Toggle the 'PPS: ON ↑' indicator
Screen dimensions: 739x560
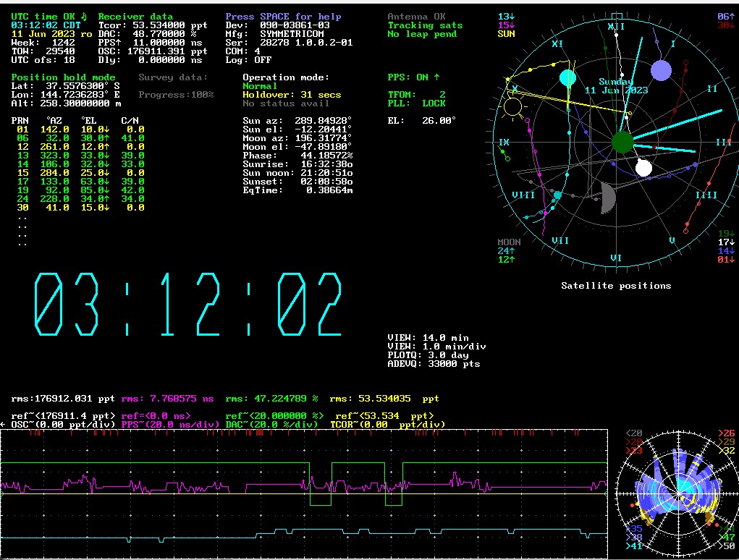pyautogui.click(x=413, y=77)
